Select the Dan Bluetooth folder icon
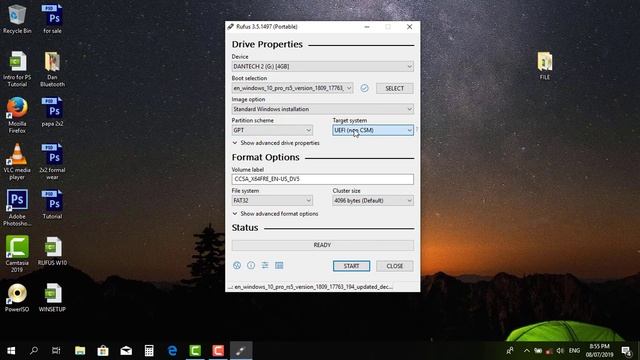 click(x=52, y=69)
